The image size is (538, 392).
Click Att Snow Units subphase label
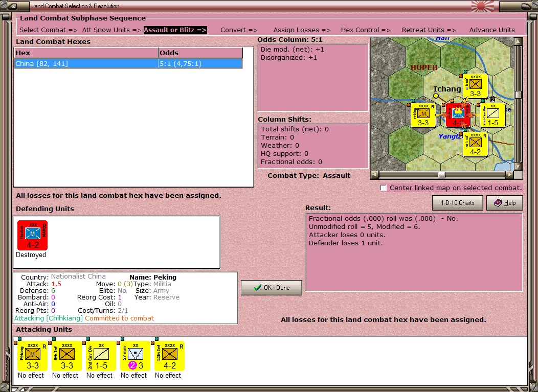click(111, 30)
